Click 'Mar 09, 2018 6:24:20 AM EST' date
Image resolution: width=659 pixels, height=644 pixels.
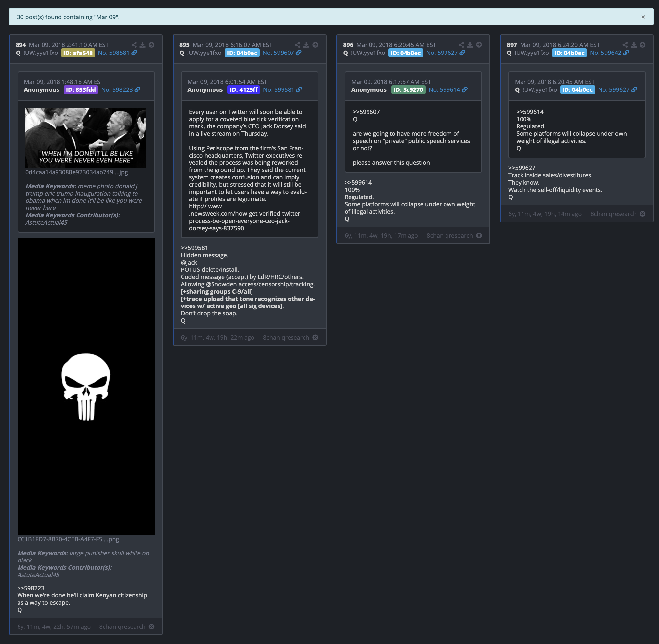[560, 45]
